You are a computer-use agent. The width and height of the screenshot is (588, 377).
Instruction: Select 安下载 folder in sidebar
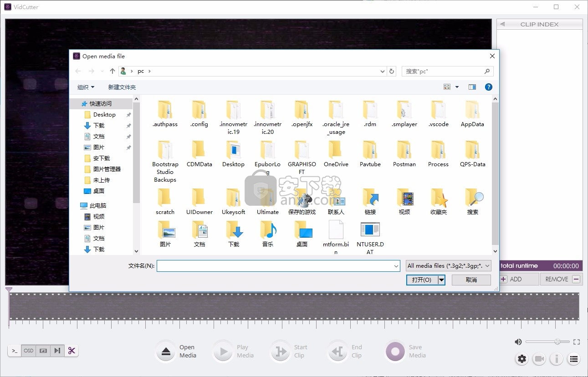pyautogui.click(x=102, y=158)
